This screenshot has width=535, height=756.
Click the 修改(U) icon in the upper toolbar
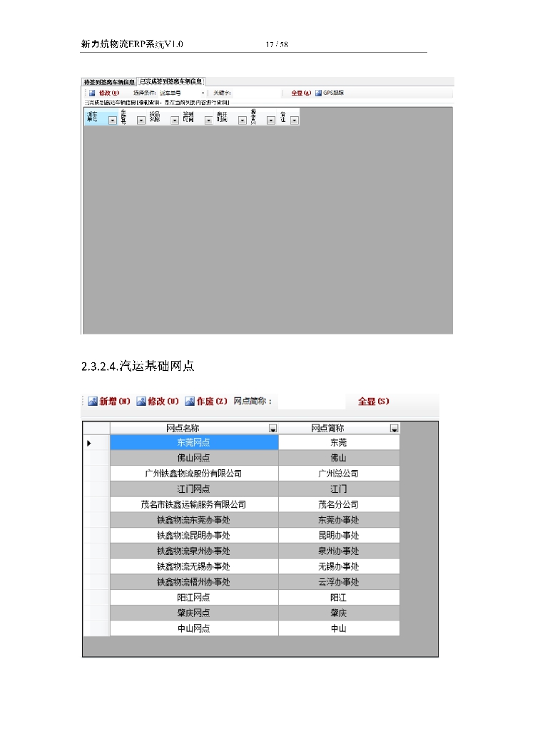click(91, 93)
